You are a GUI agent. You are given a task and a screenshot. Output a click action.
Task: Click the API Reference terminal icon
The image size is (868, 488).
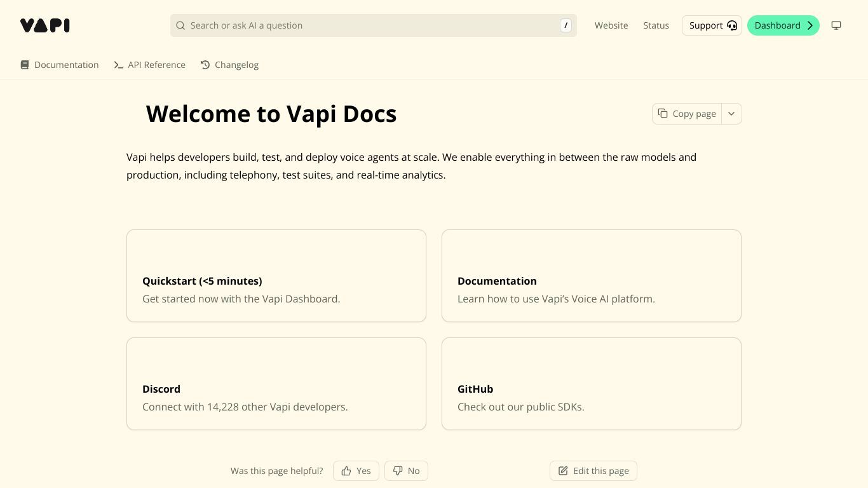[118, 65]
